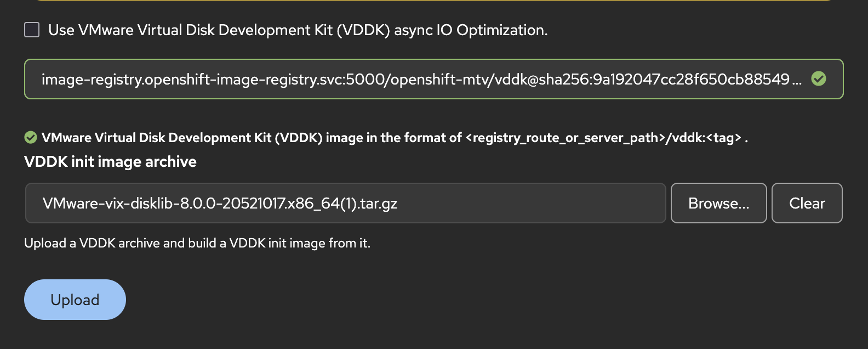
Task: Focus the VMware-vix-disklib archive filename field
Action: (345, 204)
